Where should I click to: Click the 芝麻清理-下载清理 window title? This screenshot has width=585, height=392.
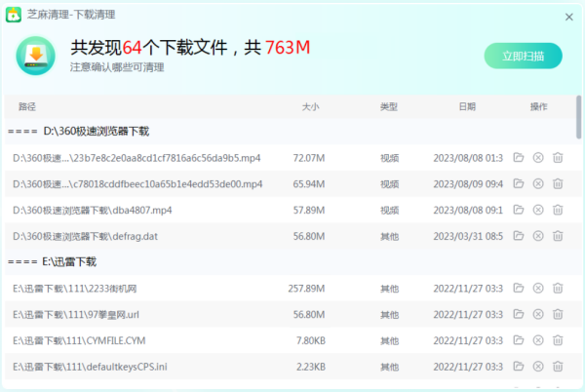point(71,15)
